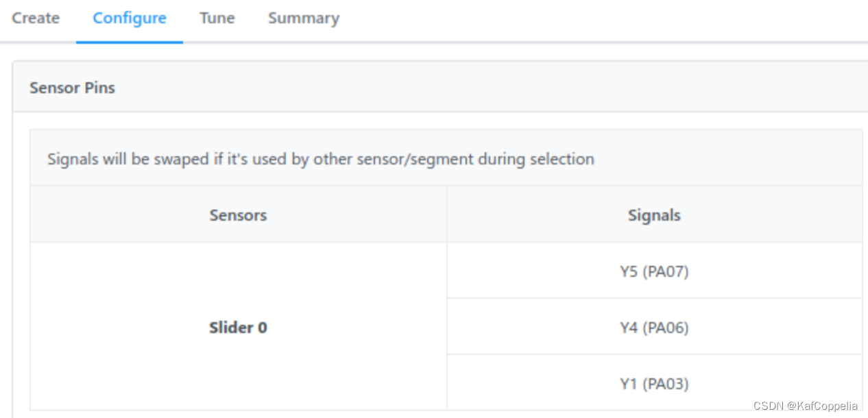Open the Y1 (PA03) signal selector
The height and width of the screenshot is (418, 868).
tap(654, 384)
